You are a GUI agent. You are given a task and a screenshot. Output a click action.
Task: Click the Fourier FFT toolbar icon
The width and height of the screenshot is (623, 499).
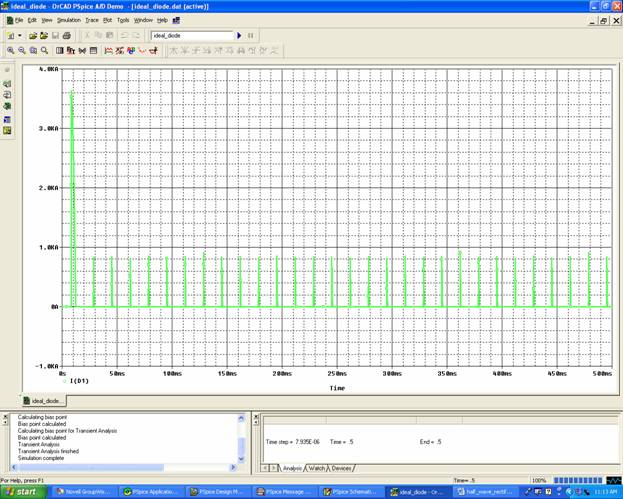click(71, 50)
